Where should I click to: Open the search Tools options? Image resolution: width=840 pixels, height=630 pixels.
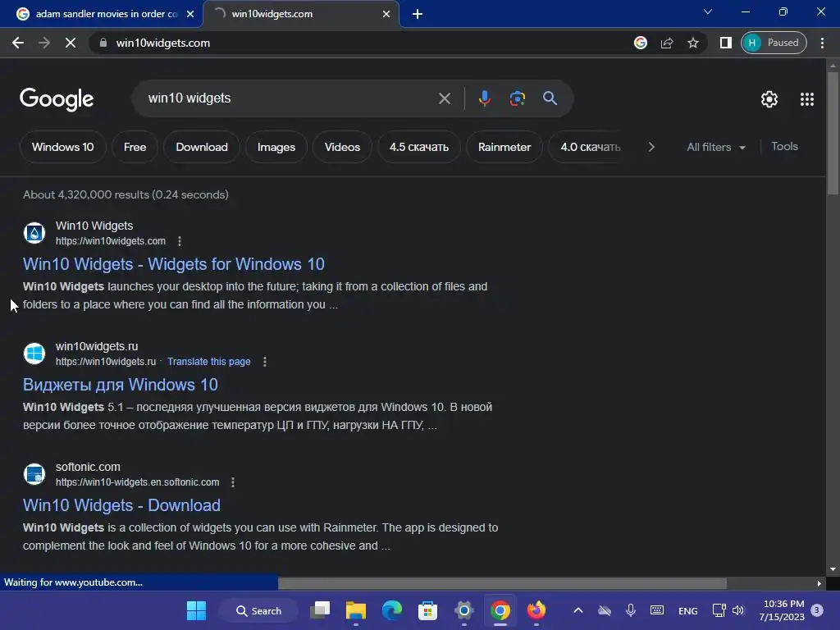point(784,146)
